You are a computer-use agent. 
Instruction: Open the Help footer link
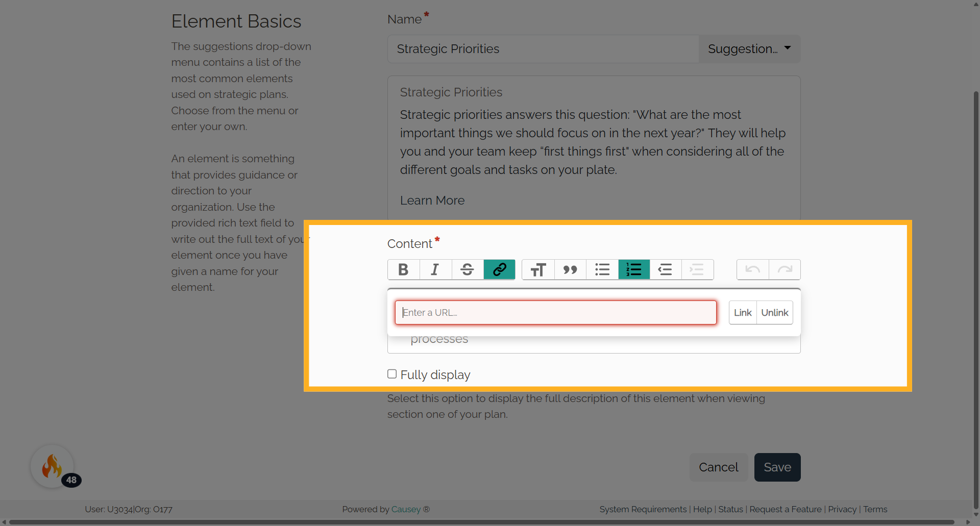[x=702, y=509]
